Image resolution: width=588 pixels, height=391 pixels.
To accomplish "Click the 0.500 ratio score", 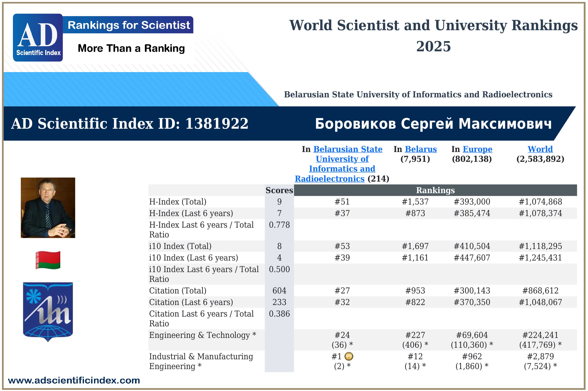I will click(279, 269).
